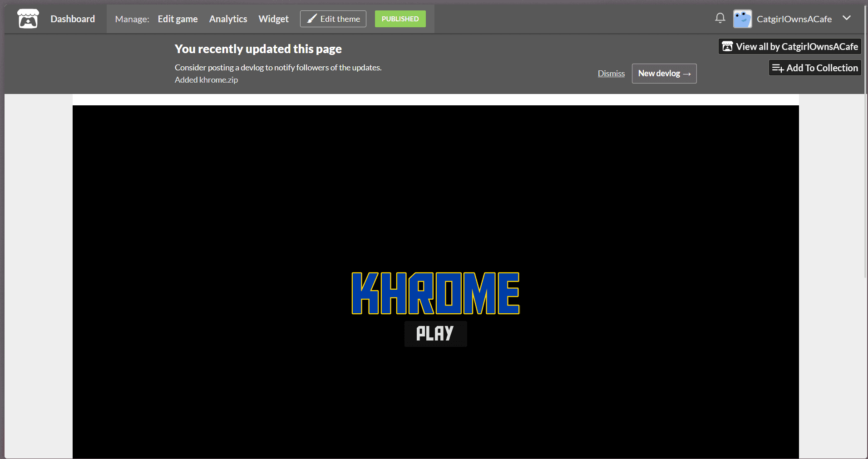
Task: Click the itch.io logo icon
Action: (x=28, y=19)
